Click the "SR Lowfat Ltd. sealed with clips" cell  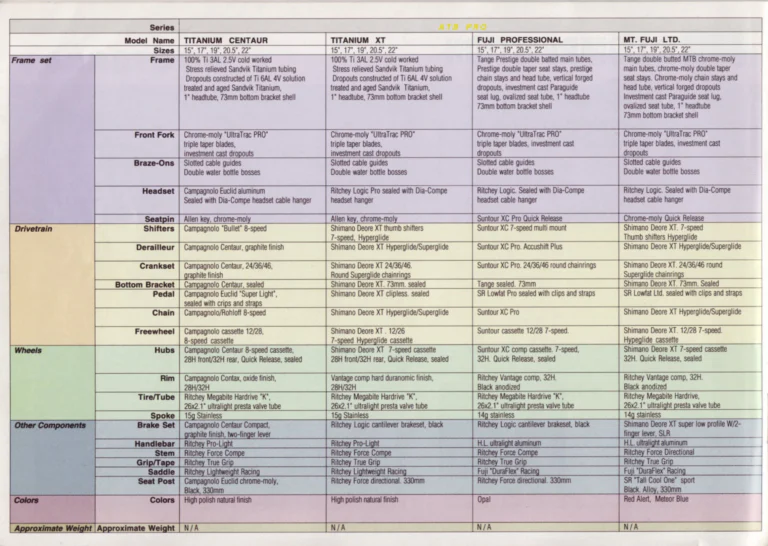683,293
